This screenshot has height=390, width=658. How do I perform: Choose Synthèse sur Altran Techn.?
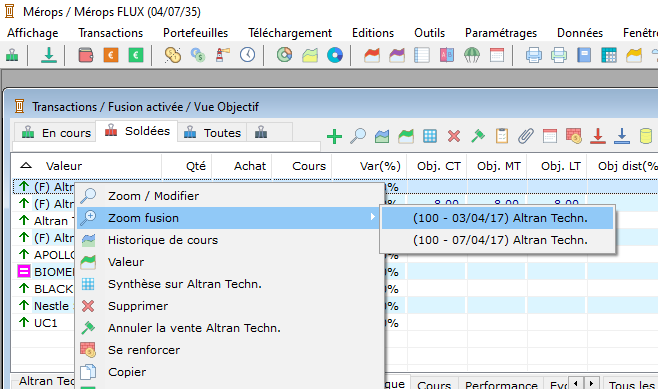click(230, 284)
